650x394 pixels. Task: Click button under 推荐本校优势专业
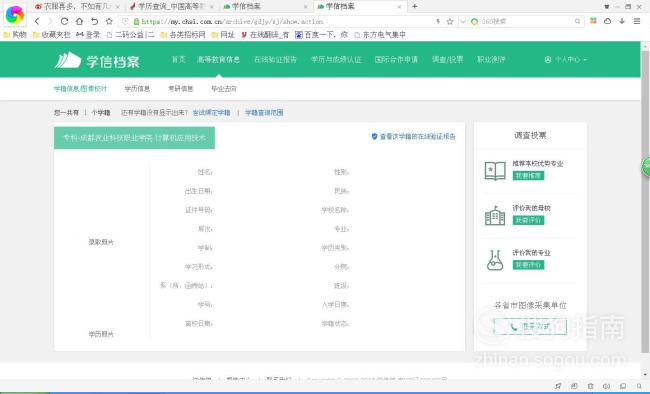[528, 175]
